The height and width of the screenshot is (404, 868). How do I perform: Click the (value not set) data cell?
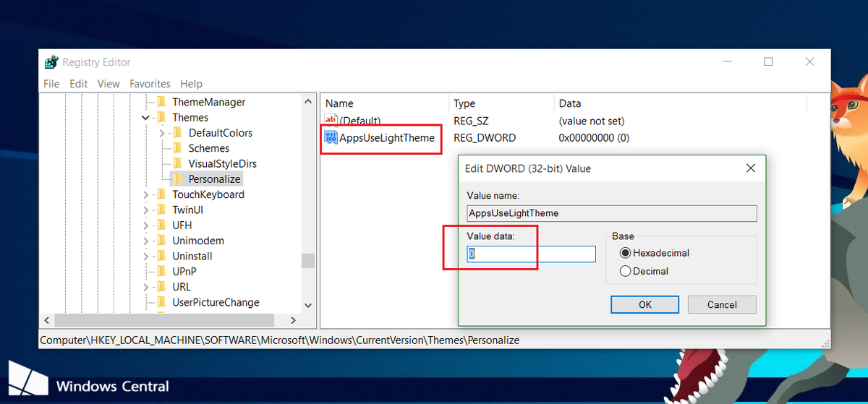(592, 121)
